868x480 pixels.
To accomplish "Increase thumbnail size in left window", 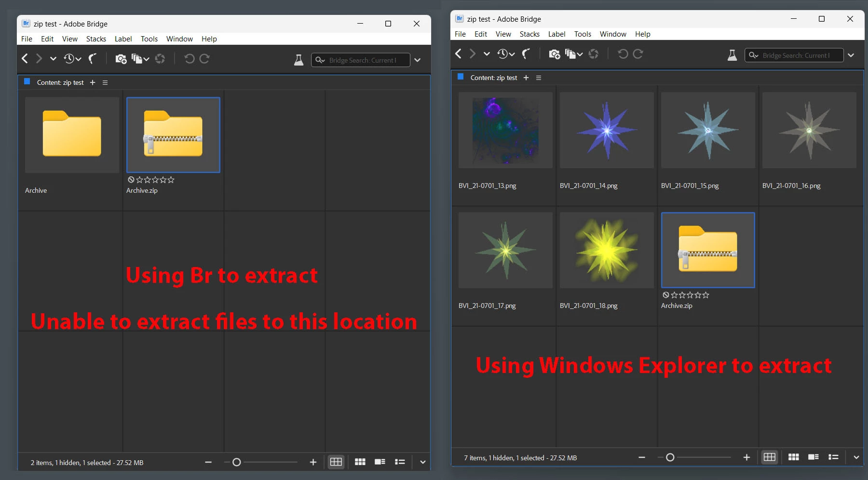I will pyautogui.click(x=313, y=462).
